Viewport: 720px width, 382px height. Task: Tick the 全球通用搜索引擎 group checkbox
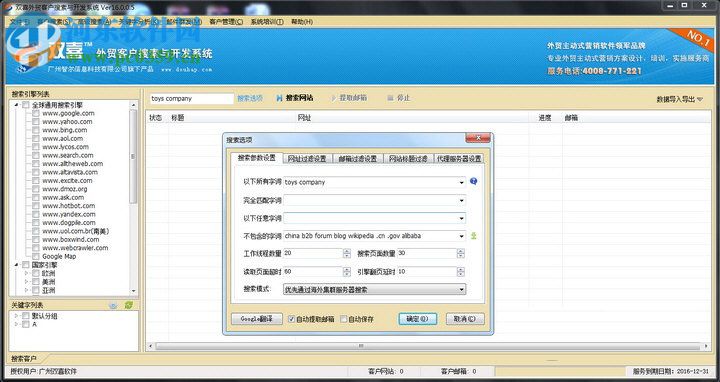26,105
